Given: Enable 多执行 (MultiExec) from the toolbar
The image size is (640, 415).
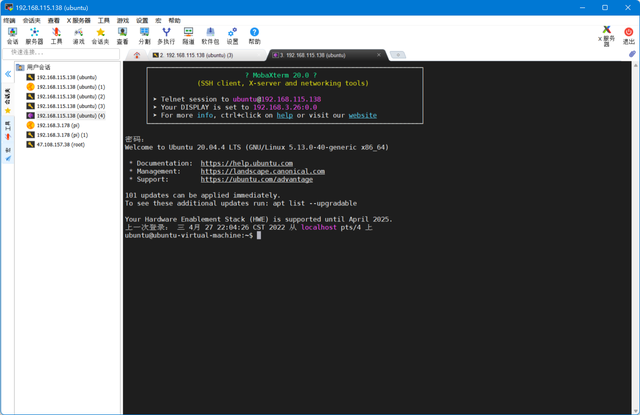Looking at the screenshot, I should [166, 36].
